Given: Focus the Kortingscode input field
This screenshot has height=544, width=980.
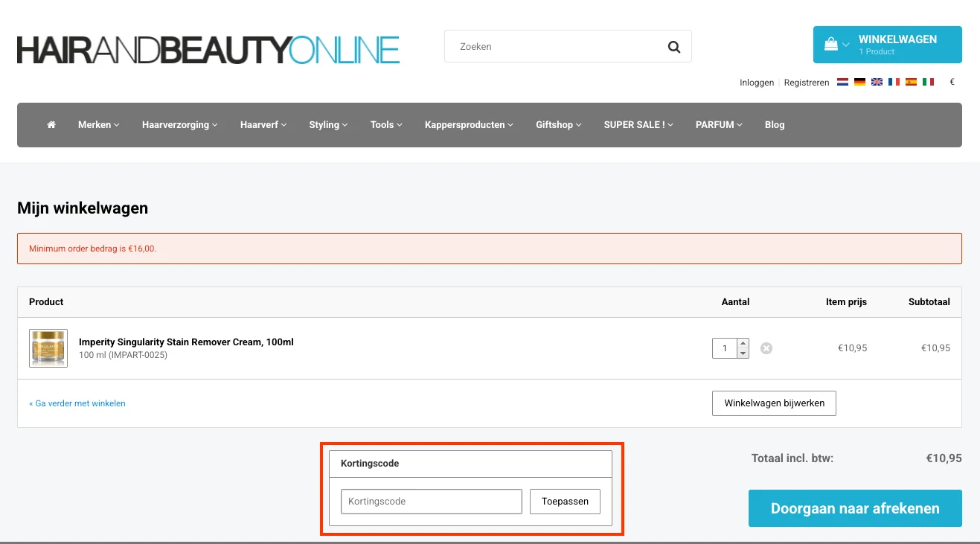Looking at the screenshot, I should pos(431,502).
